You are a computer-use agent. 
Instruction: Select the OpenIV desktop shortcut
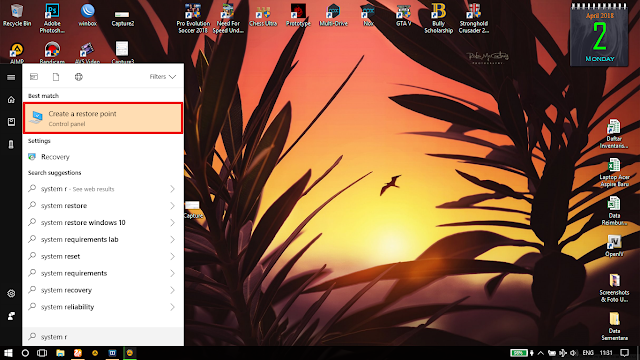tap(614, 246)
